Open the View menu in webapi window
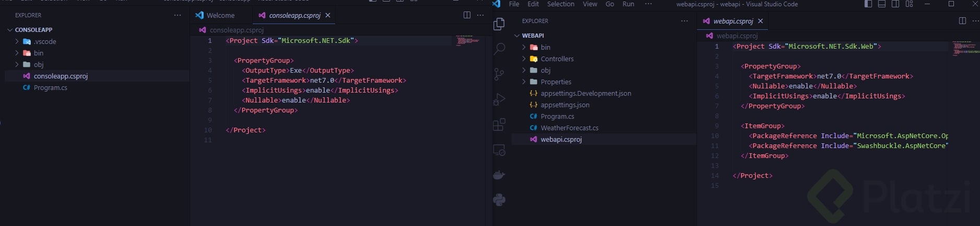The width and height of the screenshot is (980, 226). (590, 4)
